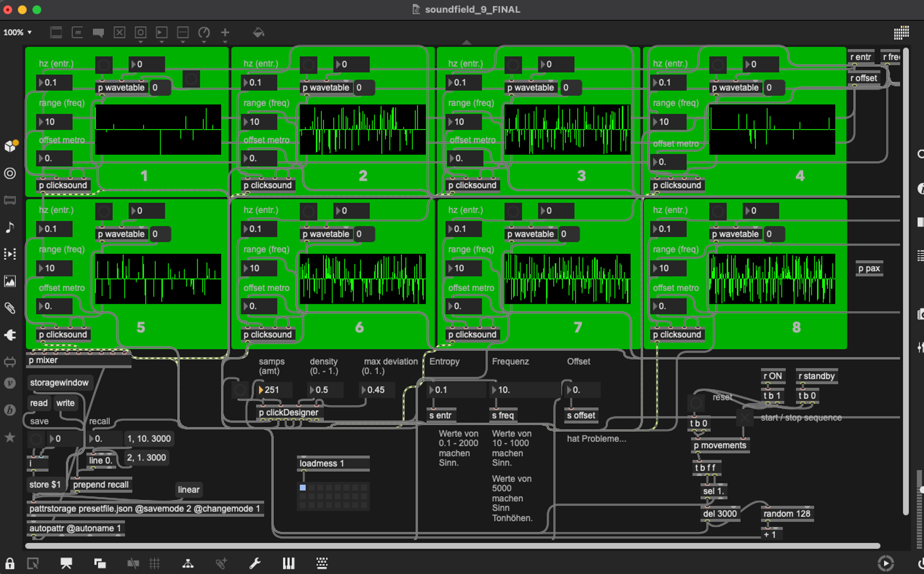The image size is (924, 574).
Task: Open the format paint bucket palette
Action: point(259,33)
